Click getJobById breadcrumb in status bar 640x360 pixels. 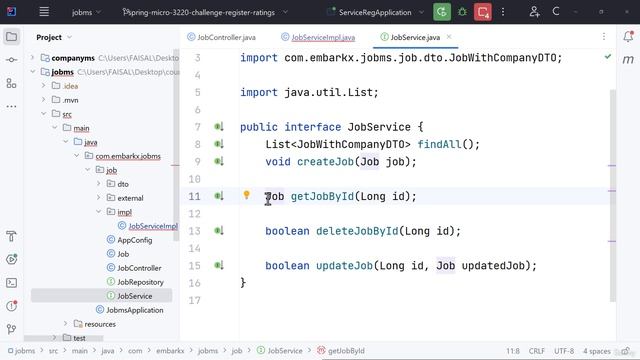341,351
